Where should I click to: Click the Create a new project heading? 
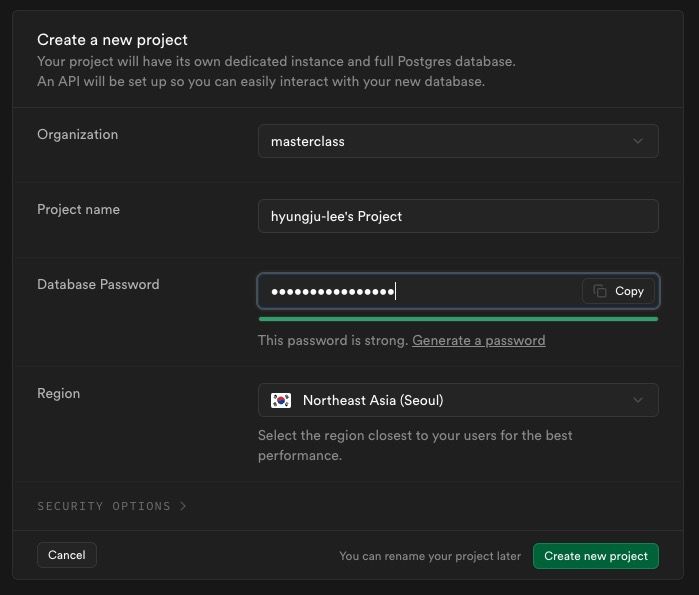(x=112, y=40)
